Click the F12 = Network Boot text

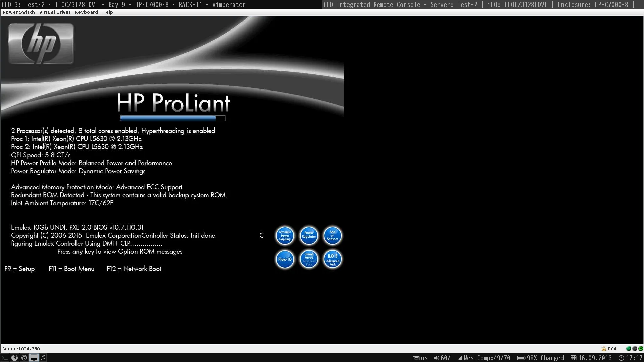click(134, 269)
